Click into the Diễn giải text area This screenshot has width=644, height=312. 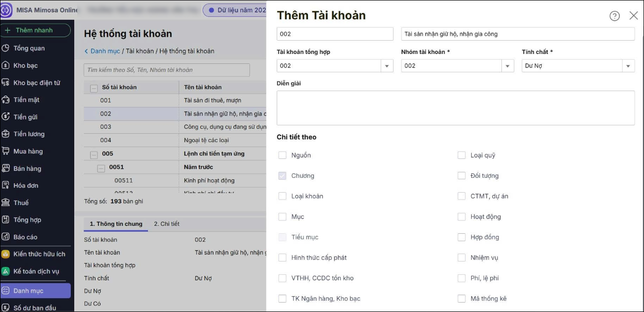pos(455,108)
